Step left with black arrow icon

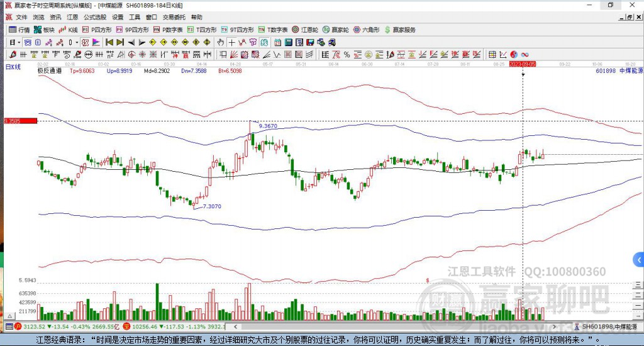131,42
